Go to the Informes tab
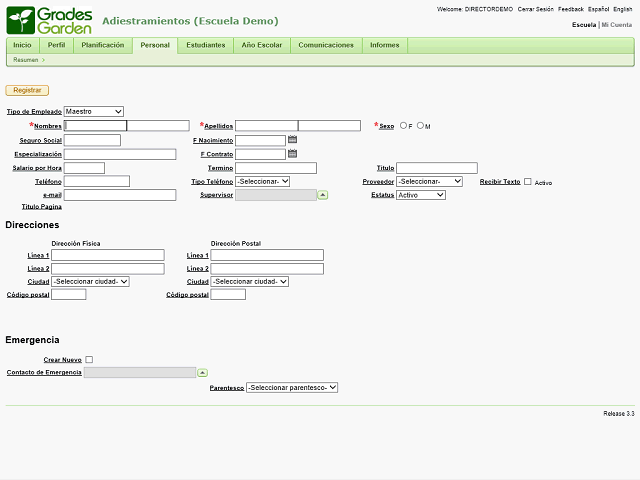 [x=385, y=45]
